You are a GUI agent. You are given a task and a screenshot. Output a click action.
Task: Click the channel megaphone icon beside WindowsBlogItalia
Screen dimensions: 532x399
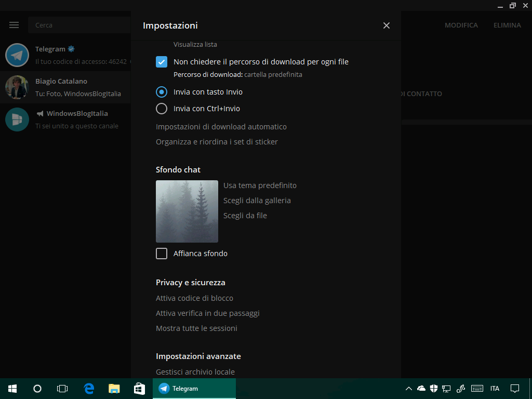click(x=40, y=114)
